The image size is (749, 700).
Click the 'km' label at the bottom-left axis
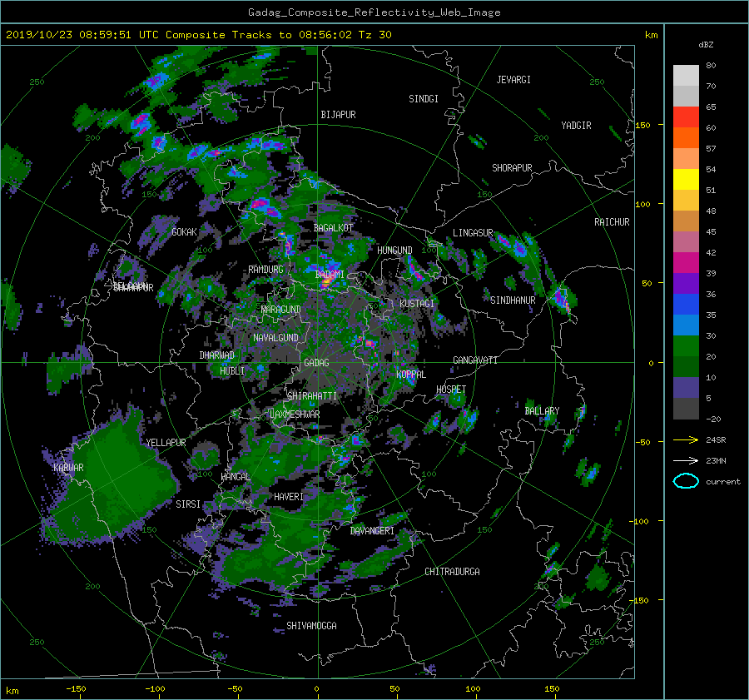pos(12,691)
